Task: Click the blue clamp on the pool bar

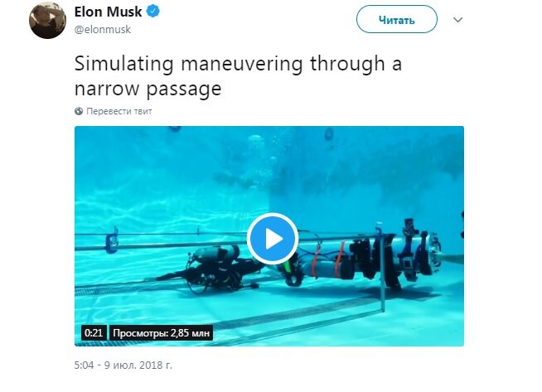Action: (112, 240)
